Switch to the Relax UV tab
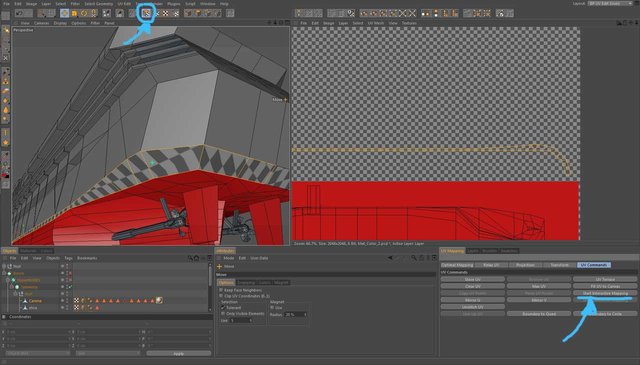The image size is (640, 365). pyautogui.click(x=491, y=265)
